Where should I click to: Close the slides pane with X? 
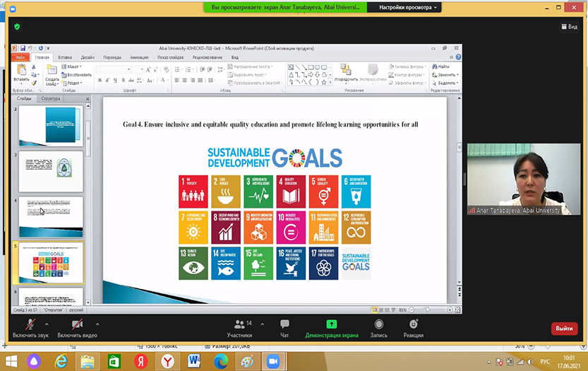[88, 99]
